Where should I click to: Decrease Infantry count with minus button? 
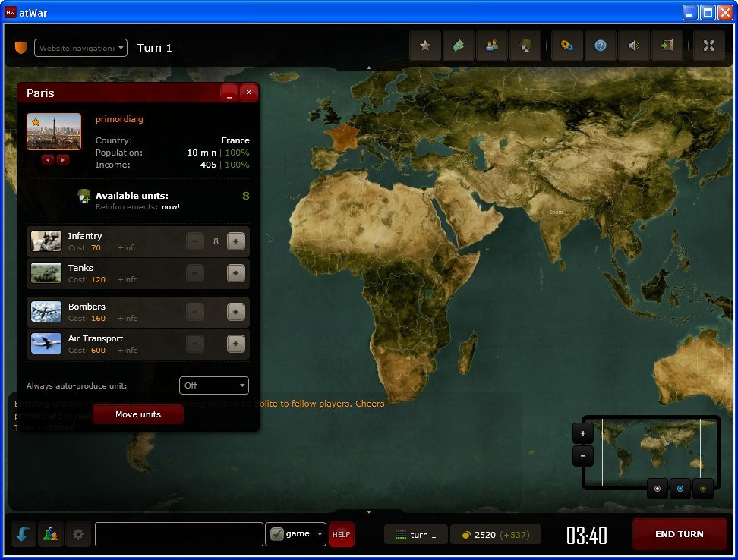pyautogui.click(x=195, y=241)
